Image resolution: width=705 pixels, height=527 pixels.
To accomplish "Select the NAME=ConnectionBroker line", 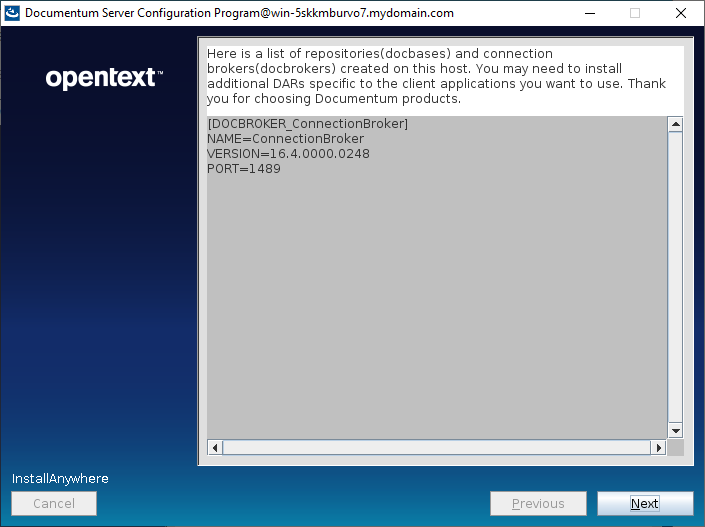I will tap(286, 138).
